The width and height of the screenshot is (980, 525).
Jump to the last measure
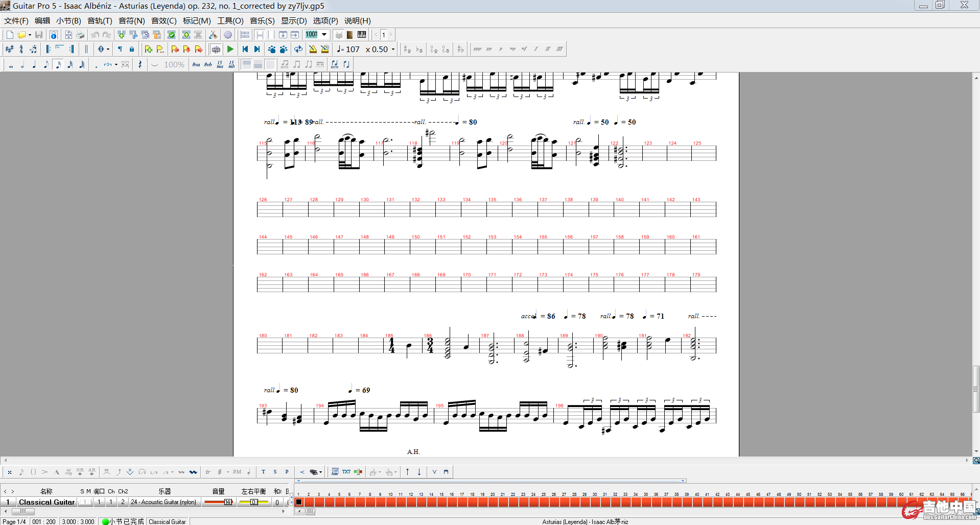click(257, 49)
